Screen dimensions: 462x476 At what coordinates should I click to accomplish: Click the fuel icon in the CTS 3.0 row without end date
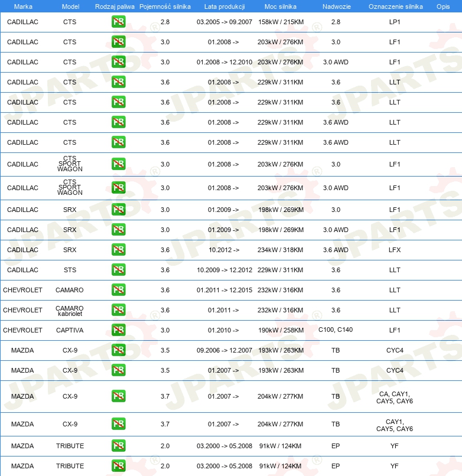click(119, 42)
